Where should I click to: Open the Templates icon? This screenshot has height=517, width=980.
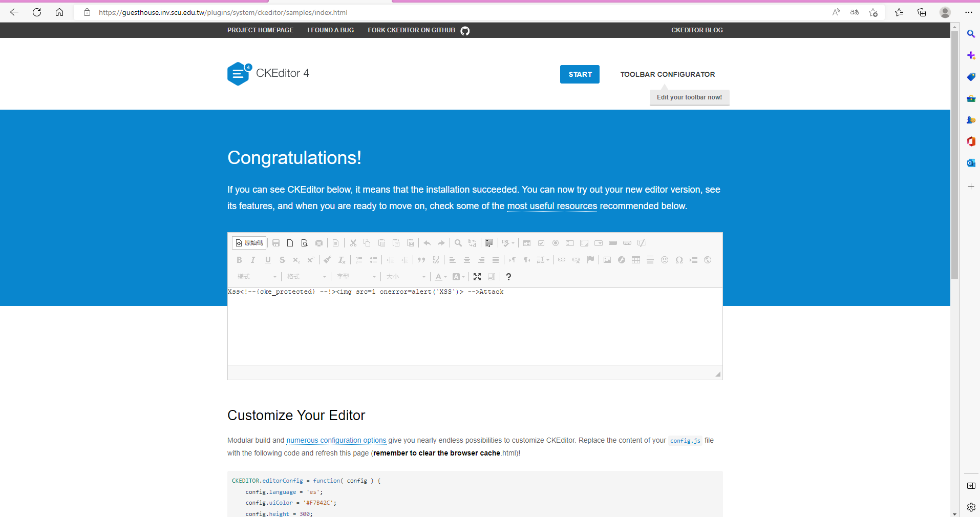[x=335, y=243]
